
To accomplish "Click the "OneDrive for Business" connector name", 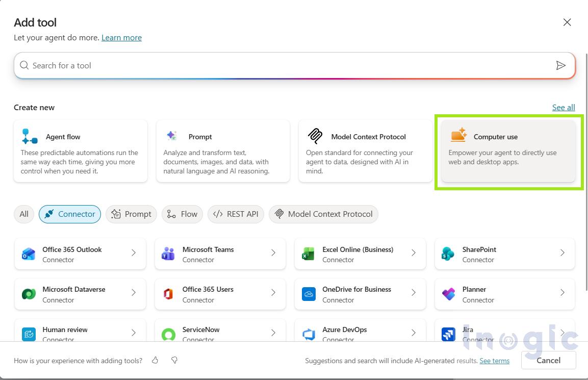I will [x=356, y=289].
